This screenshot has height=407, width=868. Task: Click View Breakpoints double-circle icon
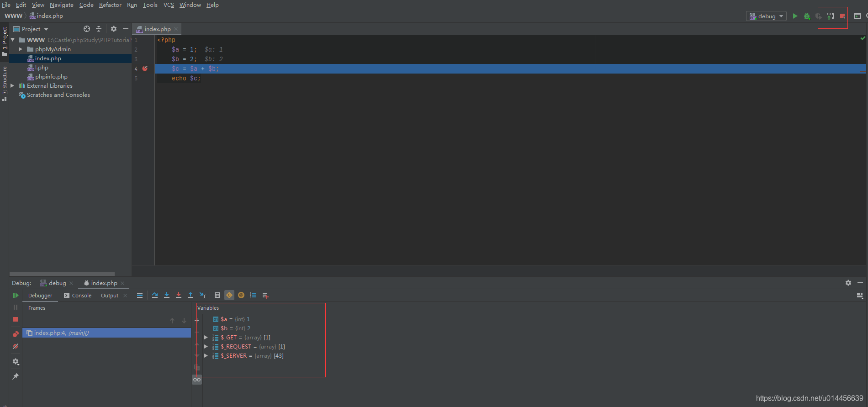click(x=16, y=334)
